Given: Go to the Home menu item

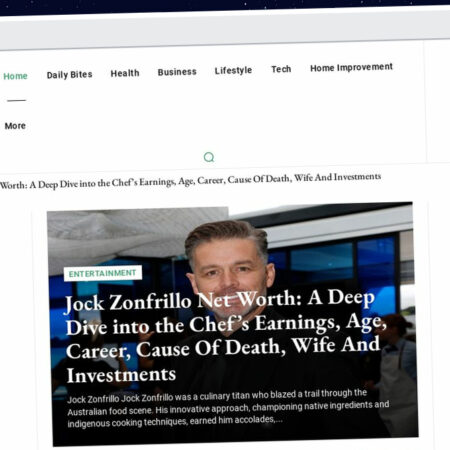Looking at the screenshot, I should click(x=15, y=76).
